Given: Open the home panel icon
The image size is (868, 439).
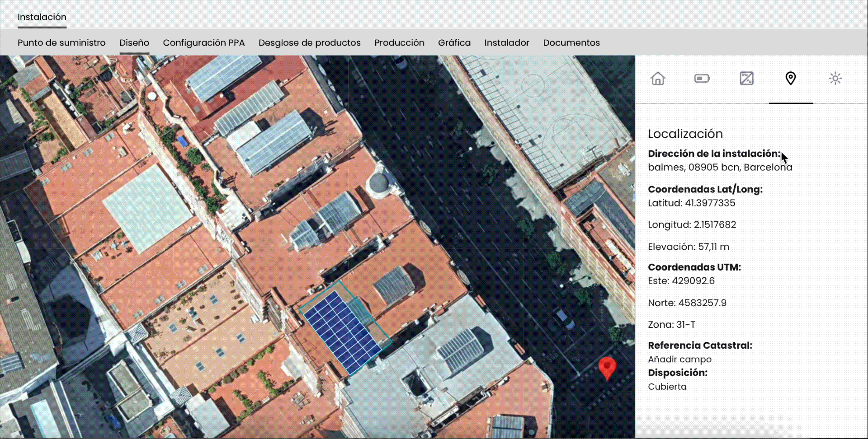Looking at the screenshot, I should [658, 79].
